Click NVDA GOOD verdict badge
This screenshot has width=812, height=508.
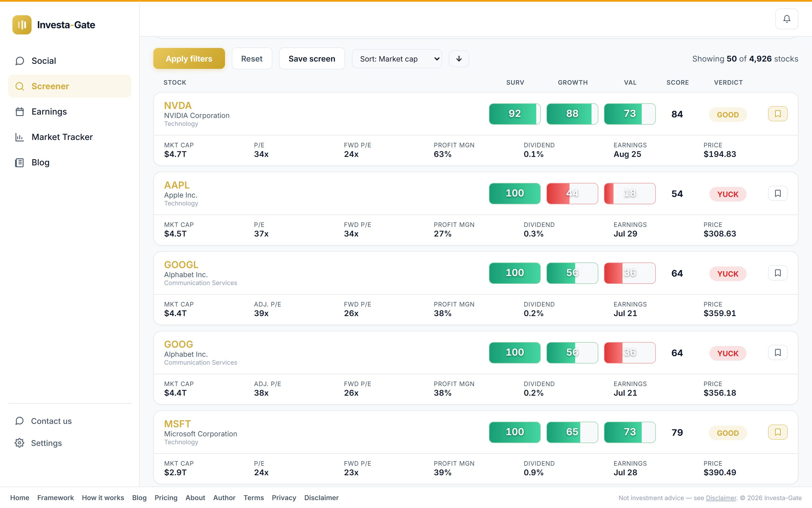tap(728, 115)
